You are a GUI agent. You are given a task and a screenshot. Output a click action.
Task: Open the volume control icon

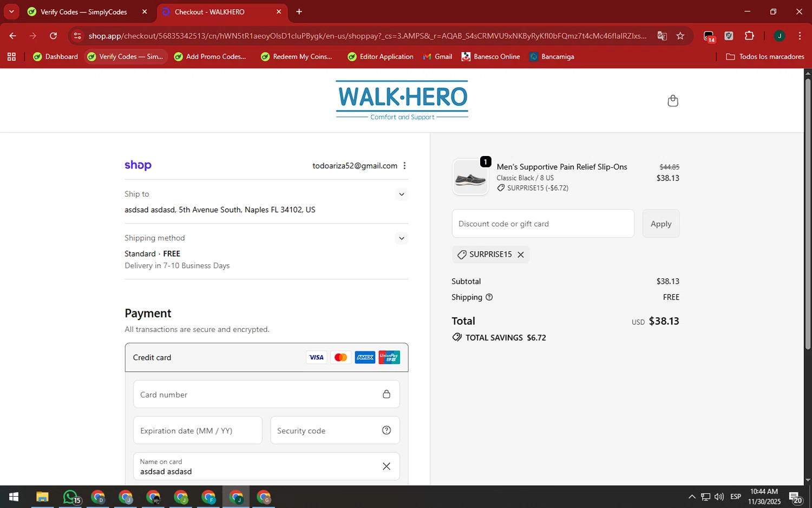pos(719,497)
